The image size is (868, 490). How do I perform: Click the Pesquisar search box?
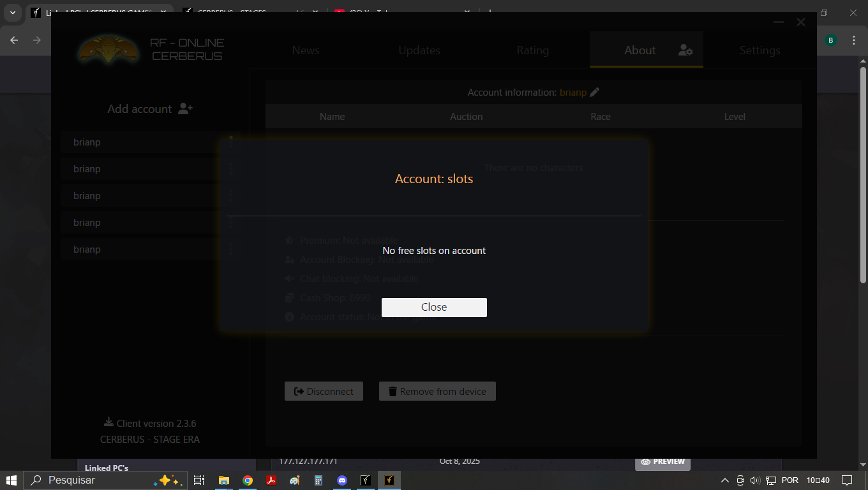click(x=96, y=480)
